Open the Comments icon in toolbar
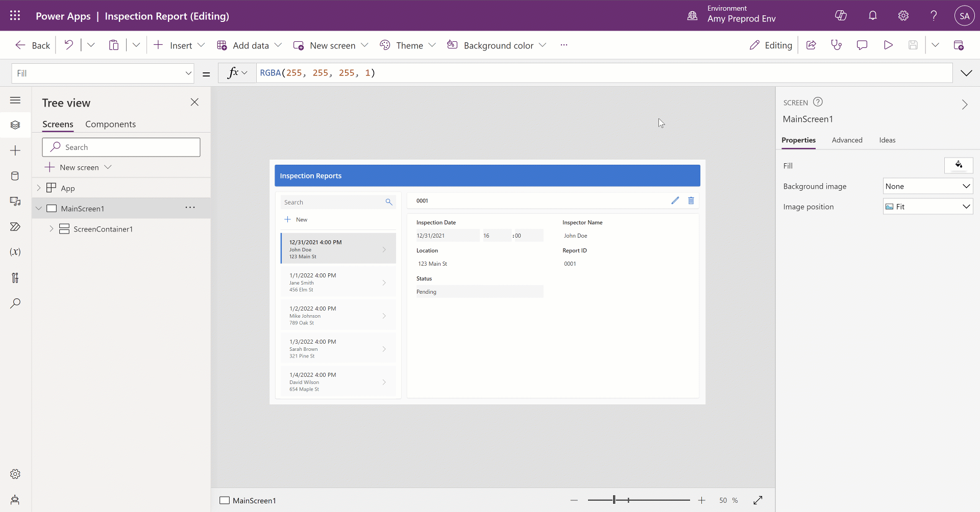Viewport: 980px width, 512px height. tap(862, 45)
